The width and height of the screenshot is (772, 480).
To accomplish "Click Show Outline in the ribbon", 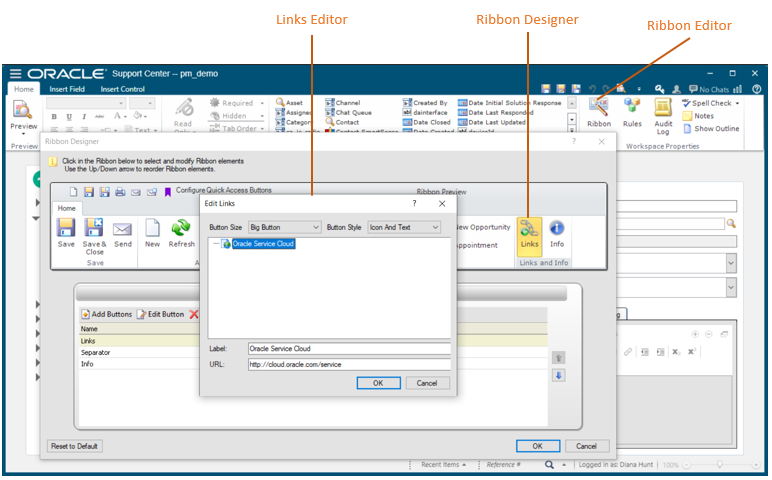I will 711,128.
